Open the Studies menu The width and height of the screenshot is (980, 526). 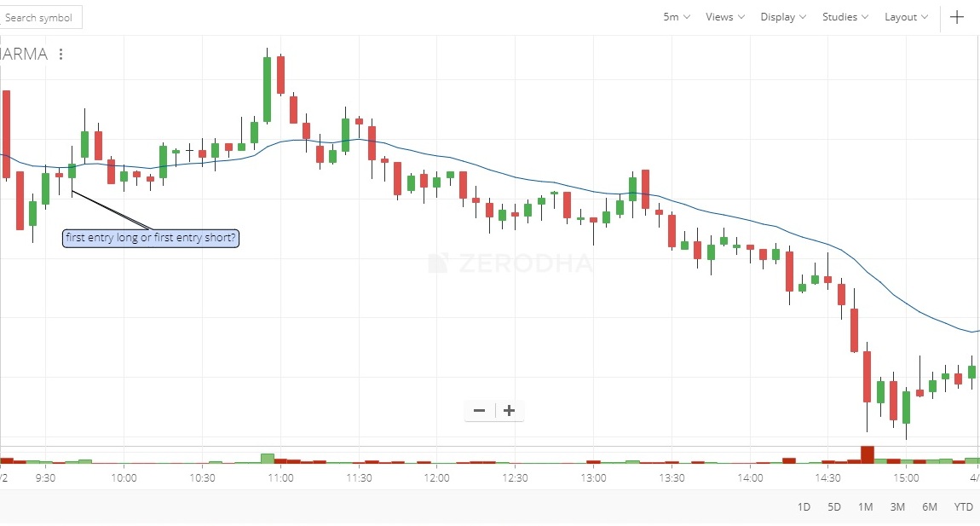tap(845, 17)
